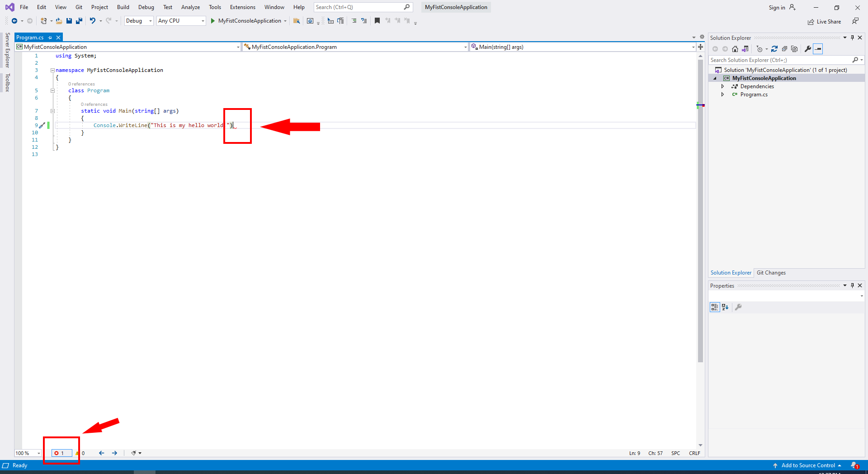Viewport: 868px width, 474px height.
Task: Click the quick actions screwdriver icon on line 9
Action: [x=42, y=126]
